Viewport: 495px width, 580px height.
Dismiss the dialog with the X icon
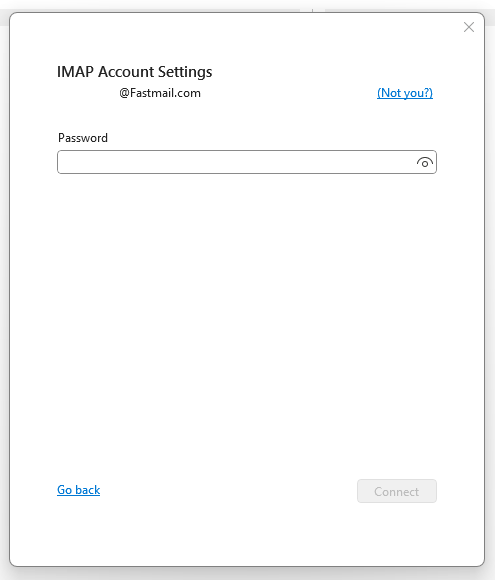tap(469, 27)
